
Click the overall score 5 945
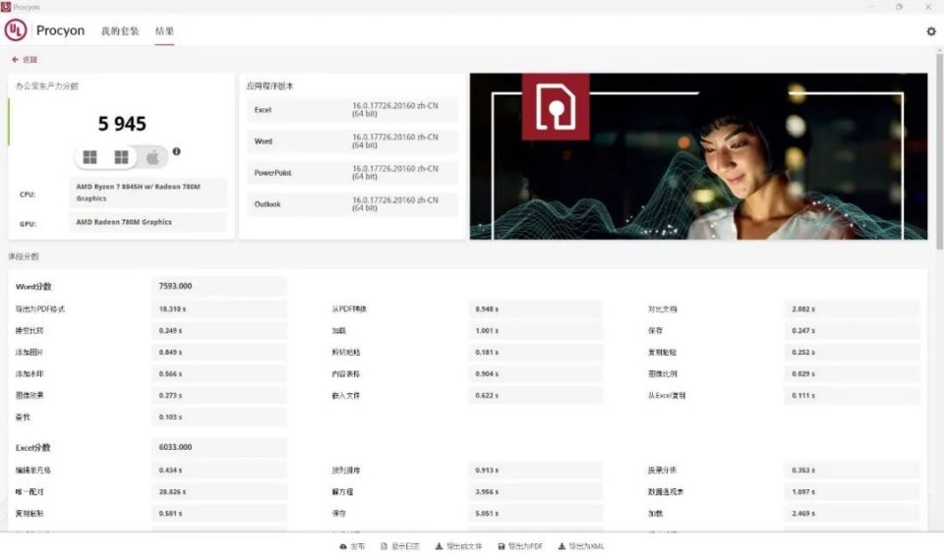click(x=122, y=124)
